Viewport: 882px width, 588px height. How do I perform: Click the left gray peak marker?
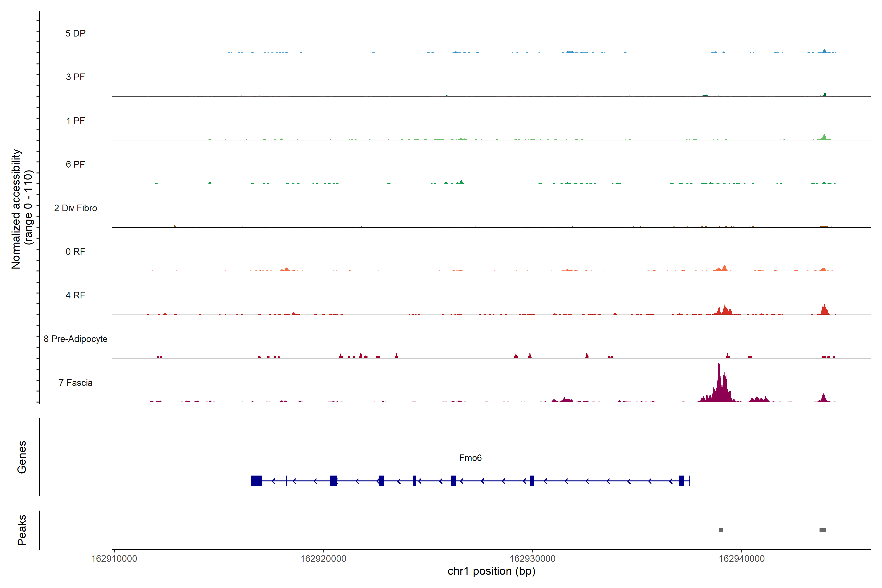(721, 530)
